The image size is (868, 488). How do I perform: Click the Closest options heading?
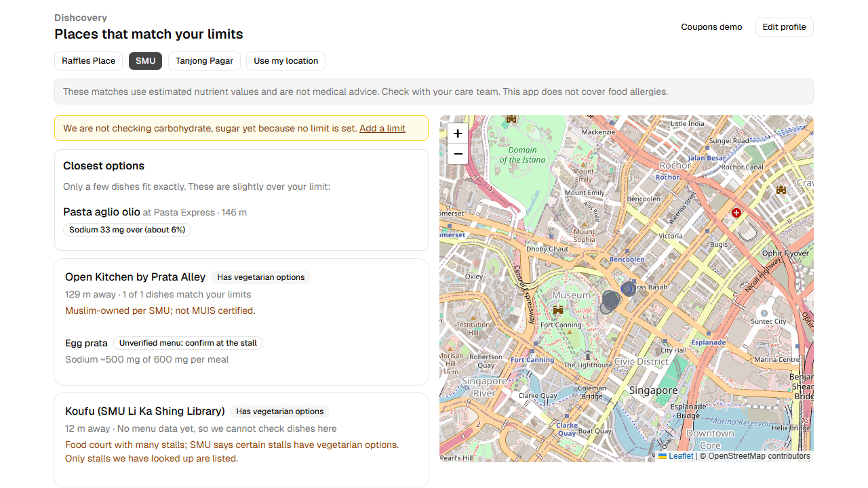(x=104, y=166)
